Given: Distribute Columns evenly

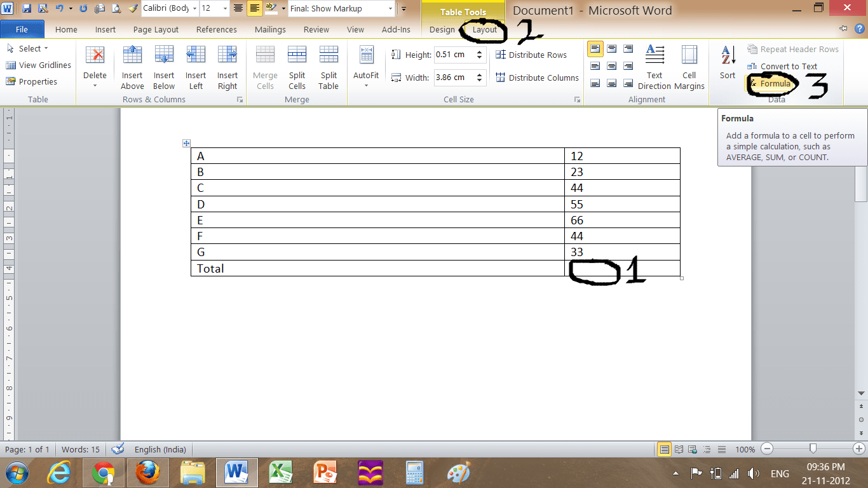Looking at the screenshot, I should click(x=537, y=78).
